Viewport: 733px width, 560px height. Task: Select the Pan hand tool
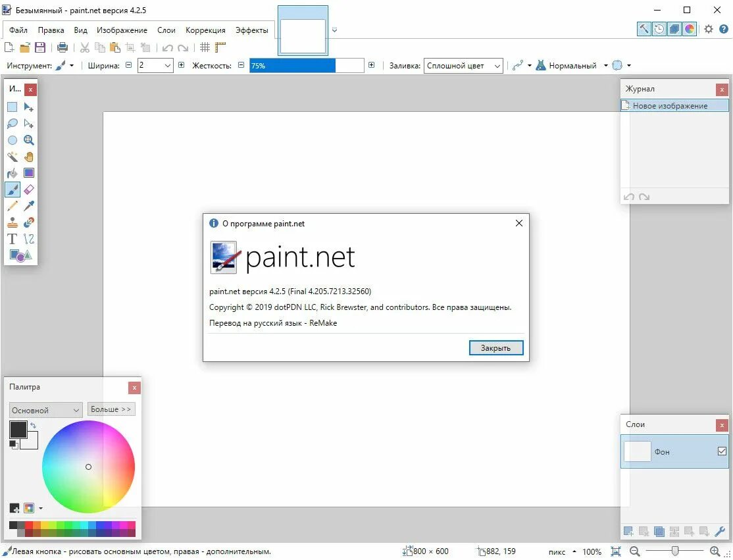[x=28, y=157]
